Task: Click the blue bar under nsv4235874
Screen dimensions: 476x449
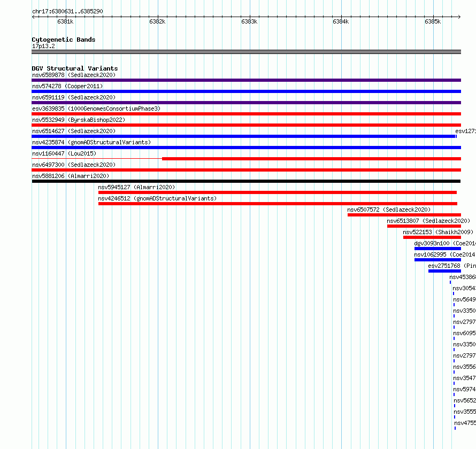Action: click(x=246, y=148)
